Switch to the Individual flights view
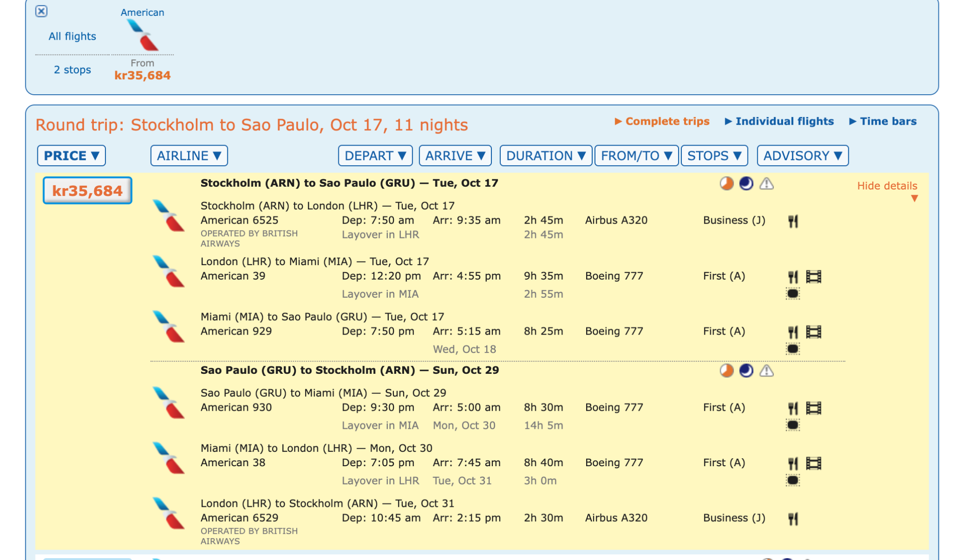This screenshot has height=560, width=980. [x=779, y=121]
